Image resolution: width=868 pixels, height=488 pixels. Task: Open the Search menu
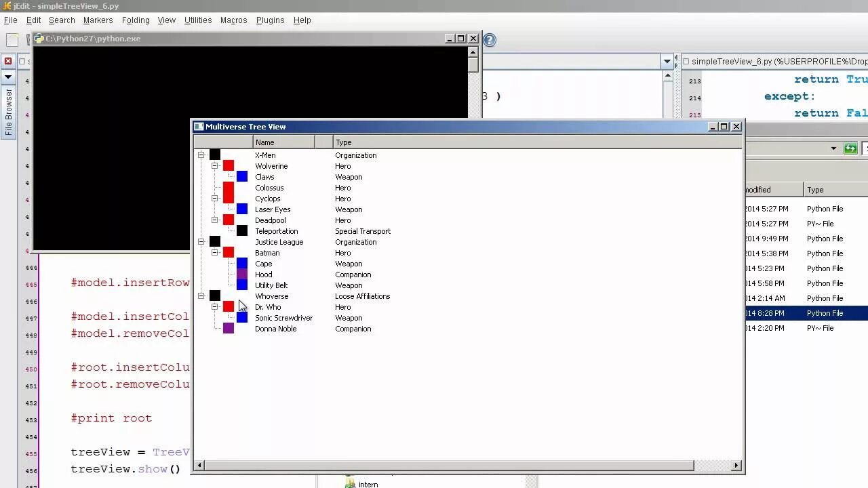click(x=62, y=20)
